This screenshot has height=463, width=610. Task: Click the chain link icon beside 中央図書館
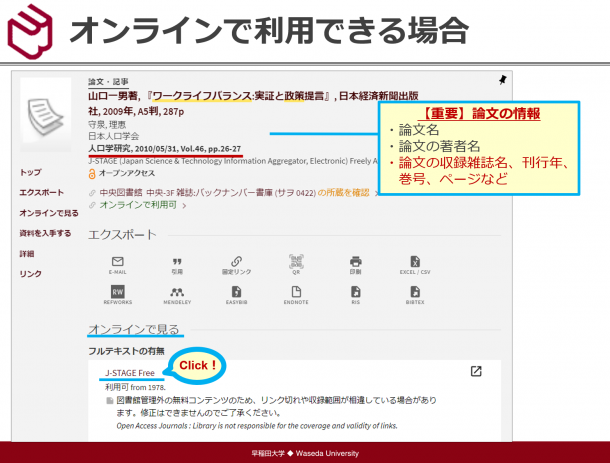92,193
